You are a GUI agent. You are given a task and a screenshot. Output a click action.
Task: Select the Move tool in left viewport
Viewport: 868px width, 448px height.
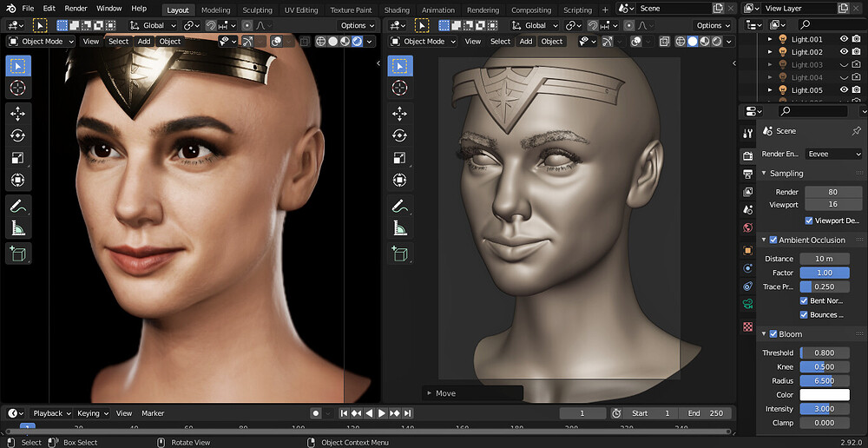18,114
